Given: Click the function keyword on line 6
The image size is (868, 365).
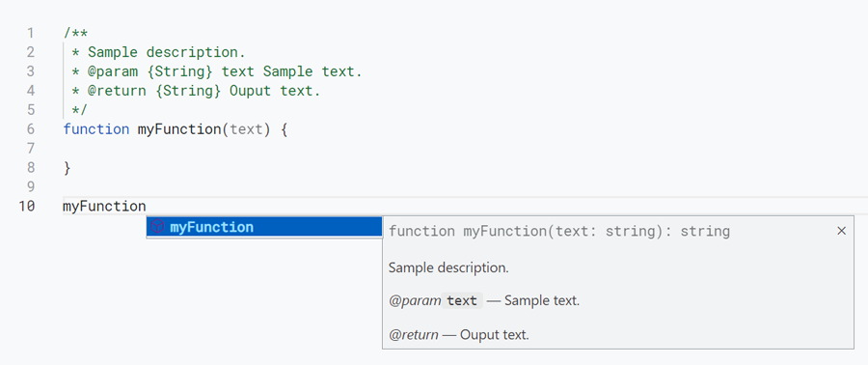Looking at the screenshot, I should coord(96,129).
